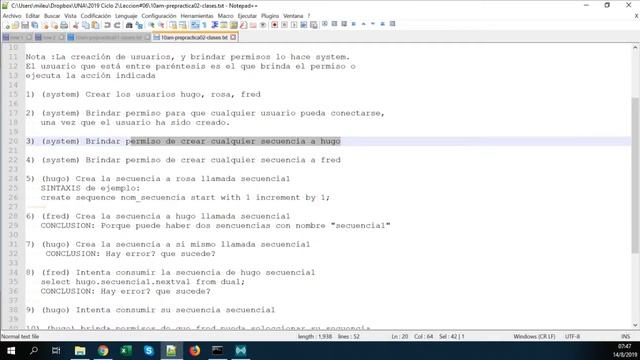Image resolution: width=640 pixels, height=360 pixels.
Task: Toggle Word wrap toolbar button
Action: click(195, 25)
